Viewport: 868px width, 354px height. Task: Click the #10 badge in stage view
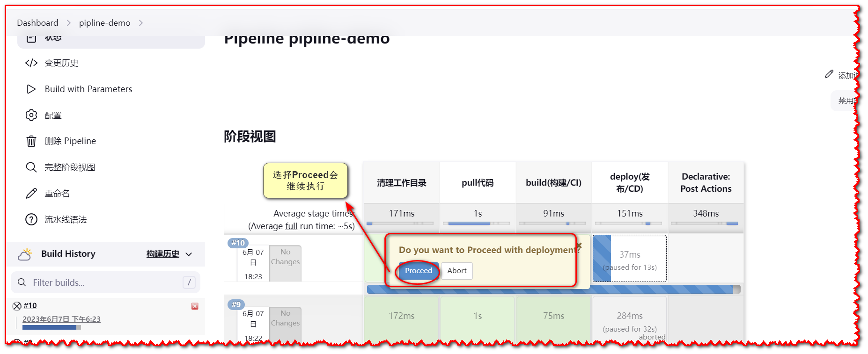tap(238, 243)
